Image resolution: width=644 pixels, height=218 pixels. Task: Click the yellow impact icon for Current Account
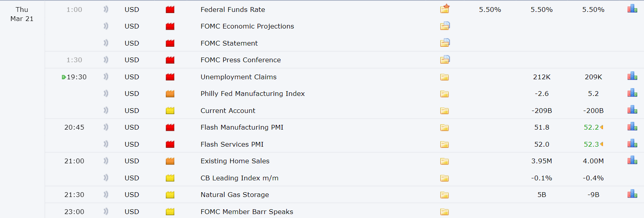coord(170,111)
